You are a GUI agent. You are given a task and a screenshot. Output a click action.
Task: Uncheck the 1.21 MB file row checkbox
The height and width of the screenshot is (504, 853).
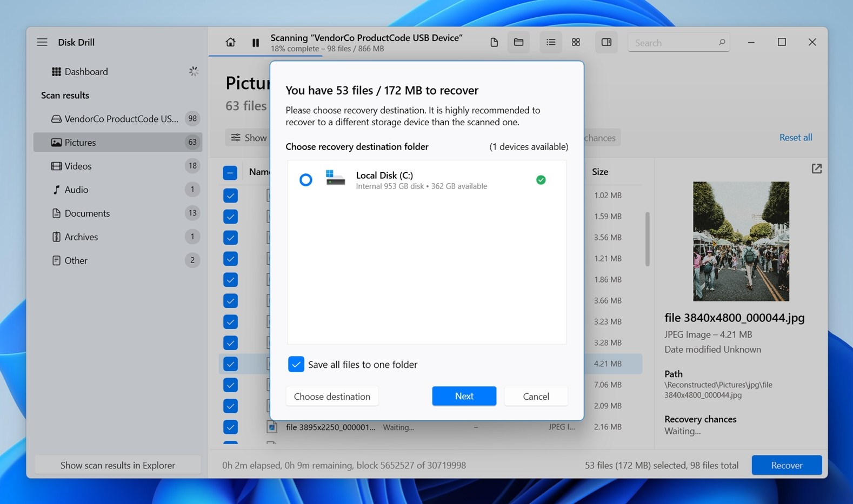coord(230,259)
